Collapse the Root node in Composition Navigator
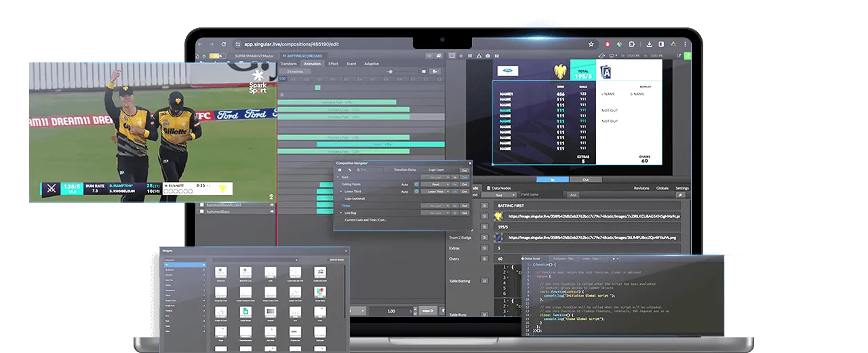This screenshot has width=868, height=353. pos(338,177)
